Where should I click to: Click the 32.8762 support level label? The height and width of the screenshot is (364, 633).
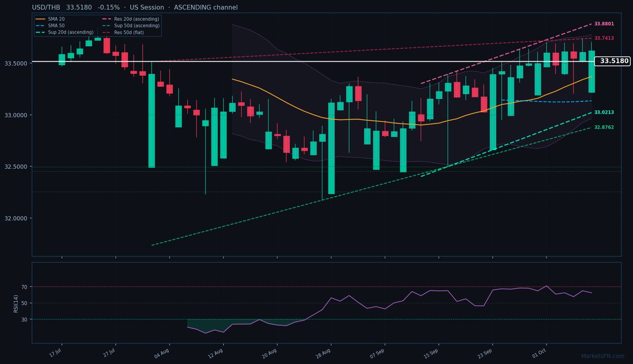604,128
